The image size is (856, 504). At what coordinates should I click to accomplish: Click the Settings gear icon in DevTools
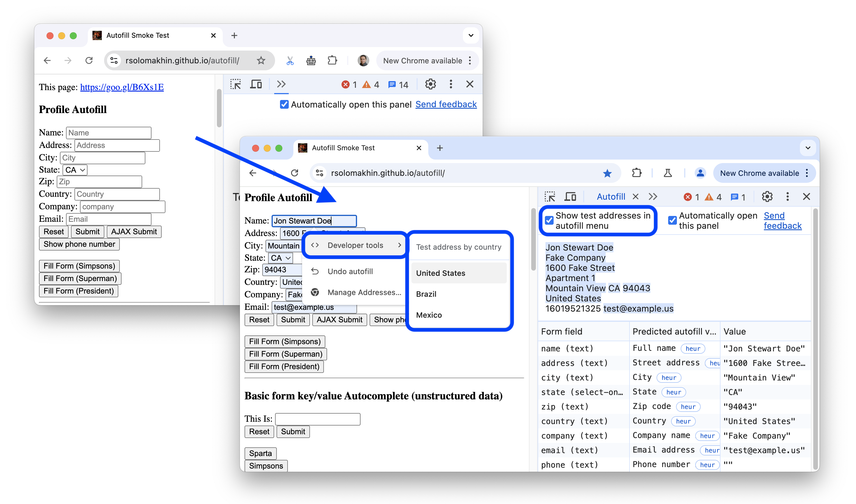click(x=767, y=196)
